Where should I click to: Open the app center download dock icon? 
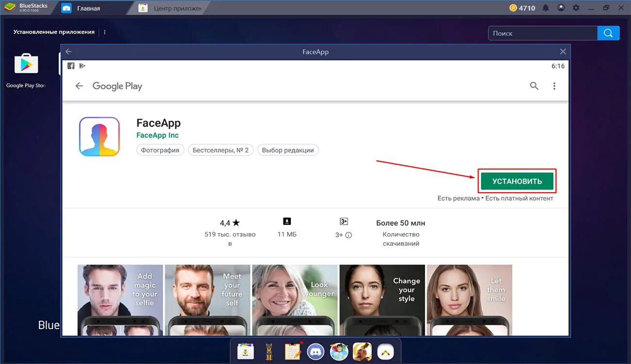coord(246,351)
